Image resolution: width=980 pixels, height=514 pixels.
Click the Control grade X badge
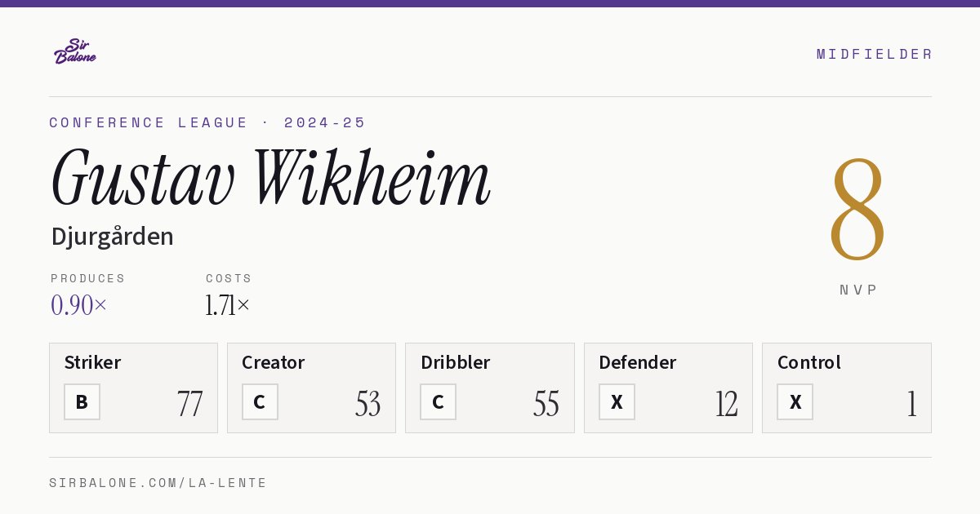click(x=795, y=401)
